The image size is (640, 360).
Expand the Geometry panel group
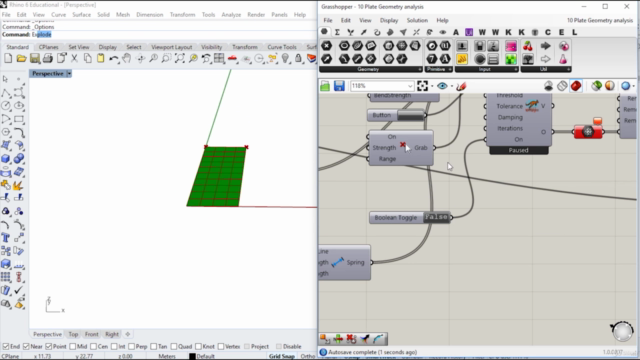420,69
